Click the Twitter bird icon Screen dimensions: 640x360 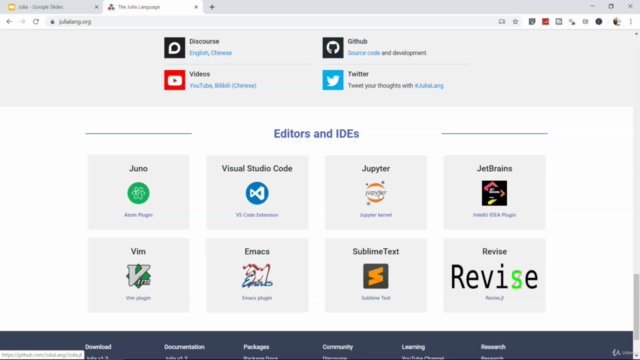pos(333,80)
